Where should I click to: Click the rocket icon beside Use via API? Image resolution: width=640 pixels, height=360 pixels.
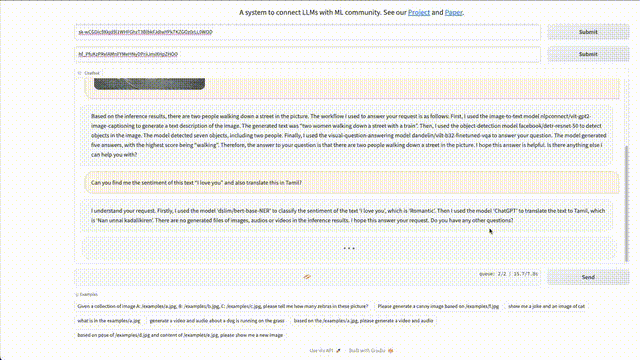pyautogui.click(x=338, y=351)
